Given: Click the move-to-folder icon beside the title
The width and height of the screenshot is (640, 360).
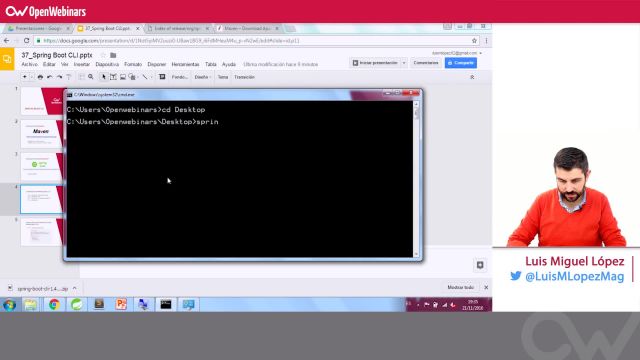Looking at the screenshot, I should 113,55.
